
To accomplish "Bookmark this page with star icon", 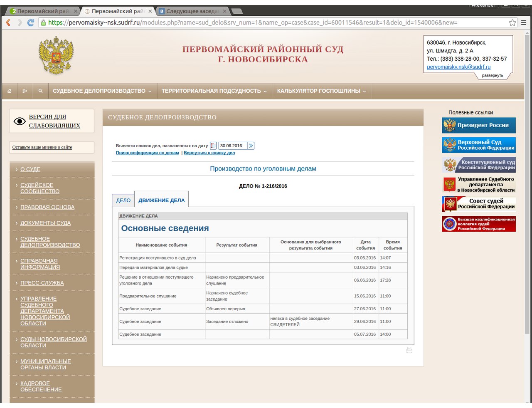I will [x=512, y=22].
